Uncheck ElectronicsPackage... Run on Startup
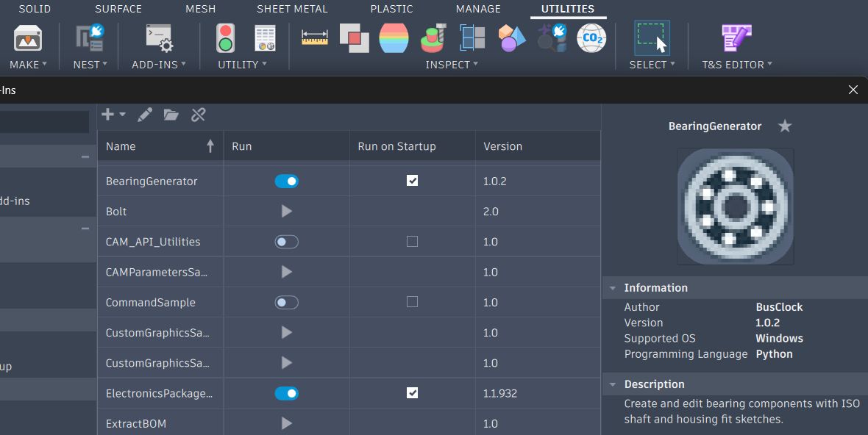This screenshot has width=868, height=435. (412, 393)
